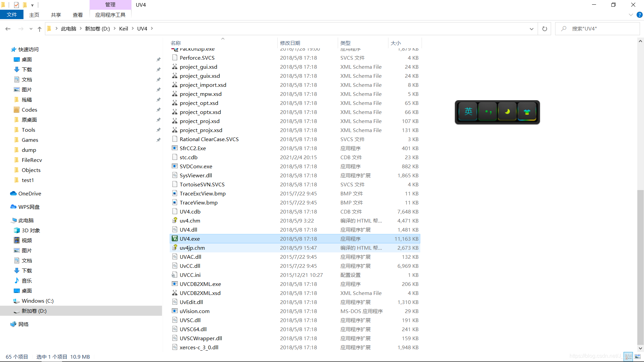Screen dimensions: 644x362
Task: Open the 网络 network icon
Action: [13, 324]
